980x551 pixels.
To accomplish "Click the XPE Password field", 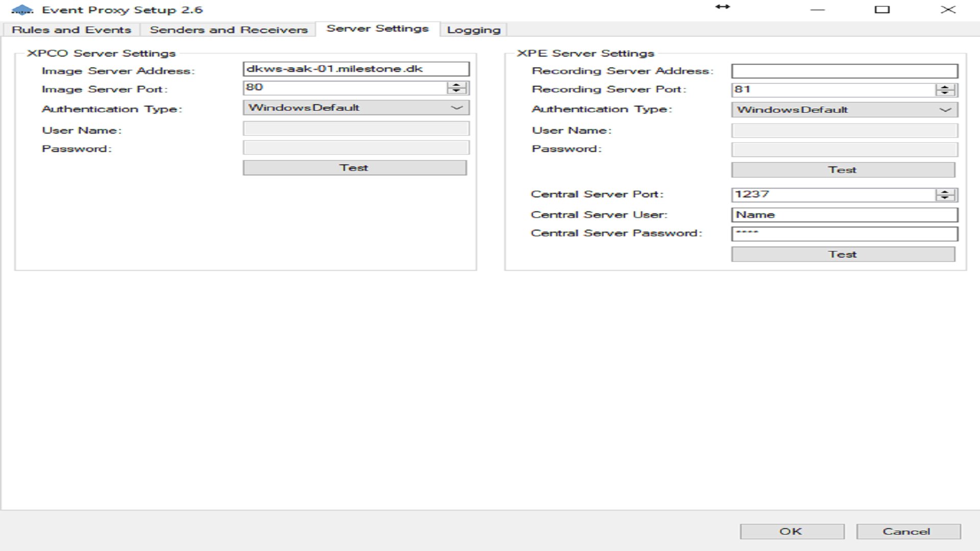I will click(x=845, y=149).
